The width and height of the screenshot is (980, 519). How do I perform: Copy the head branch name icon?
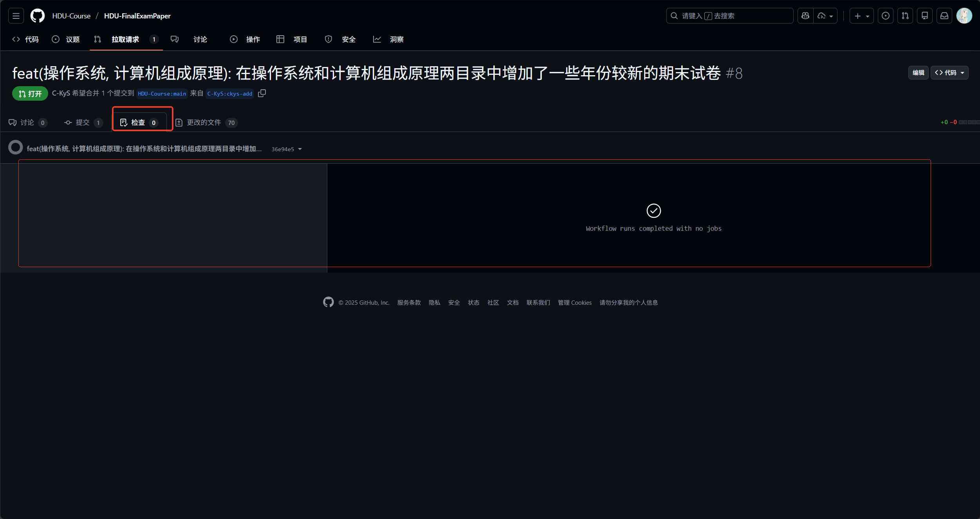click(262, 93)
